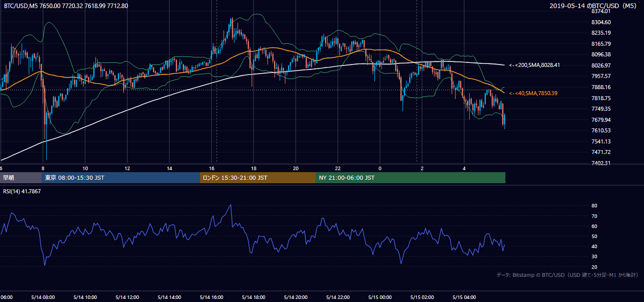Click price axis value 7610.53
The image size is (644, 302).
pos(601,130)
